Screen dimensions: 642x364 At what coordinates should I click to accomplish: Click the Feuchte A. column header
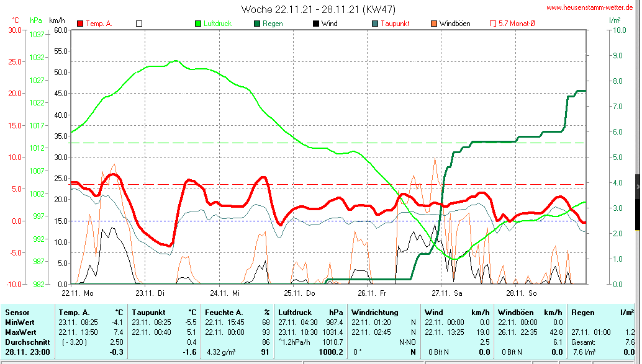click(224, 313)
